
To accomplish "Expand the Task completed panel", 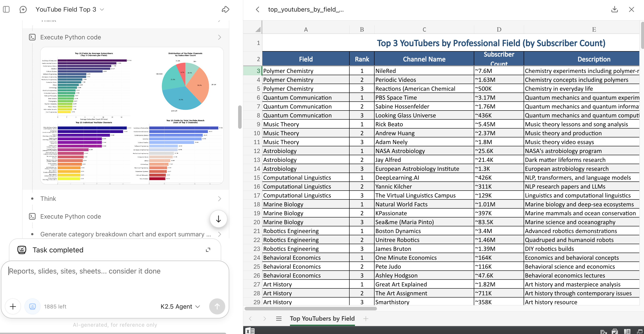I will (x=208, y=250).
